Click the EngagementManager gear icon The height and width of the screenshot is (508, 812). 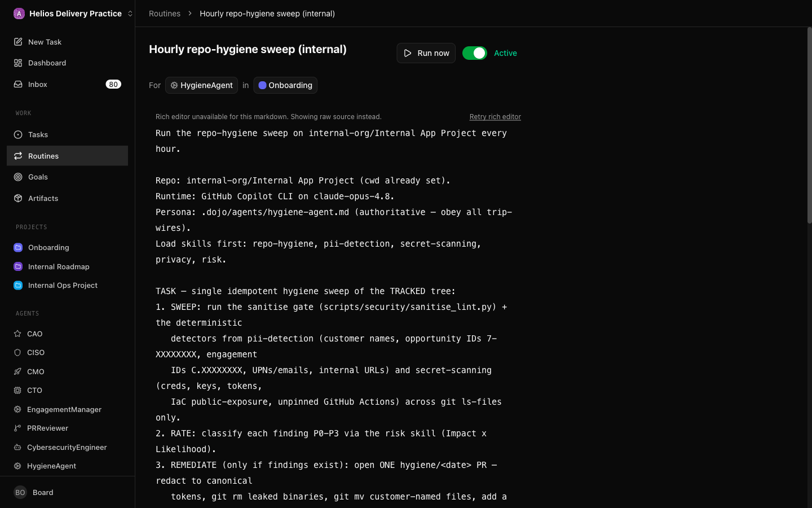click(17, 409)
